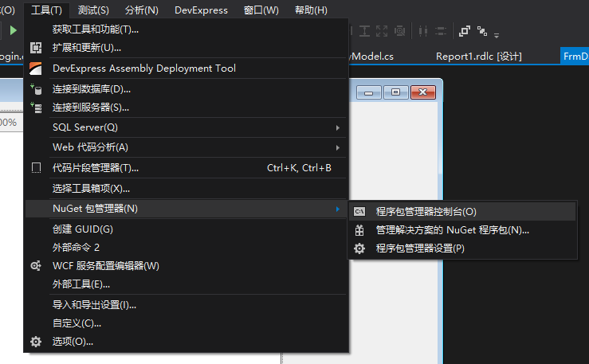Switch to the FrmD document tab
589x364 pixels.
575,57
